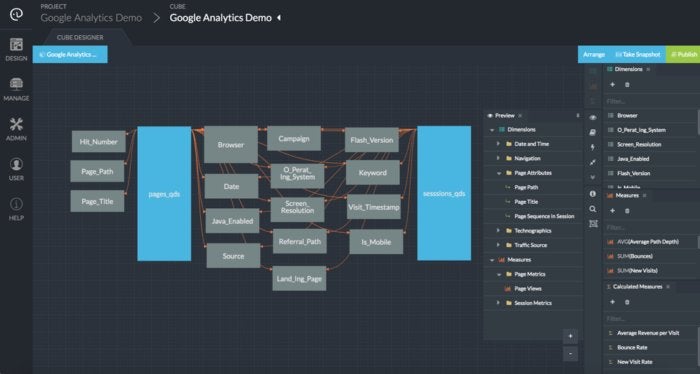
Task: Collapse the Dimensions node in Preview tree
Action: [492, 130]
